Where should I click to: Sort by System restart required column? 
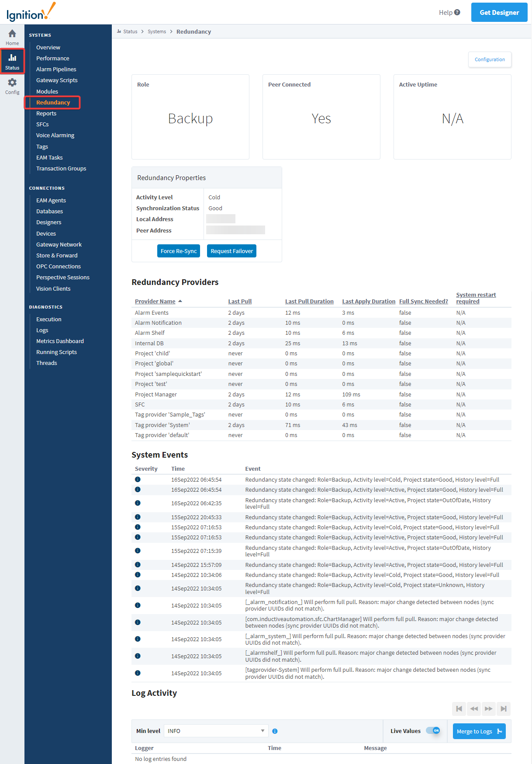click(x=476, y=298)
